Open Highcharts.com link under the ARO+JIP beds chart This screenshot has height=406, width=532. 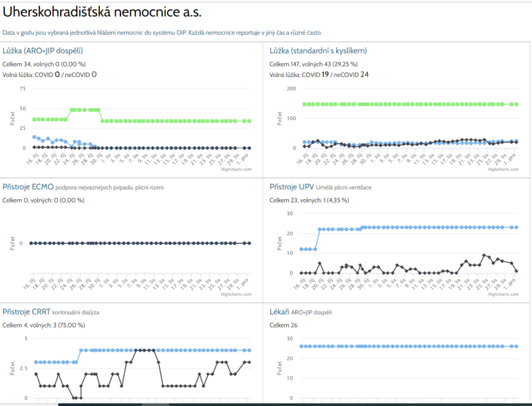point(236,169)
